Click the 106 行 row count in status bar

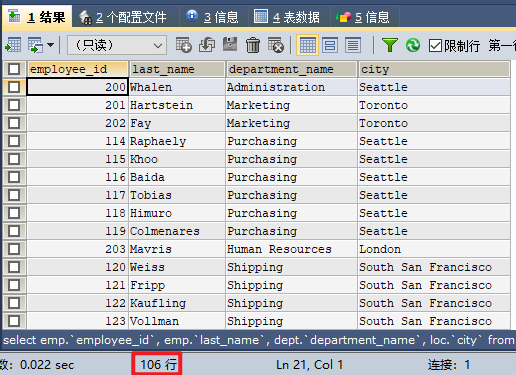point(158,365)
